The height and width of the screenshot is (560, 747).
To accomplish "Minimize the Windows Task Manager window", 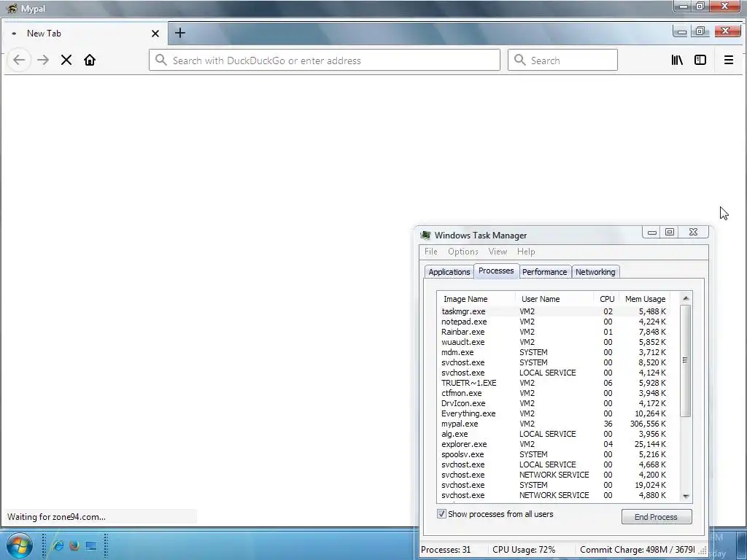I will [x=651, y=233].
